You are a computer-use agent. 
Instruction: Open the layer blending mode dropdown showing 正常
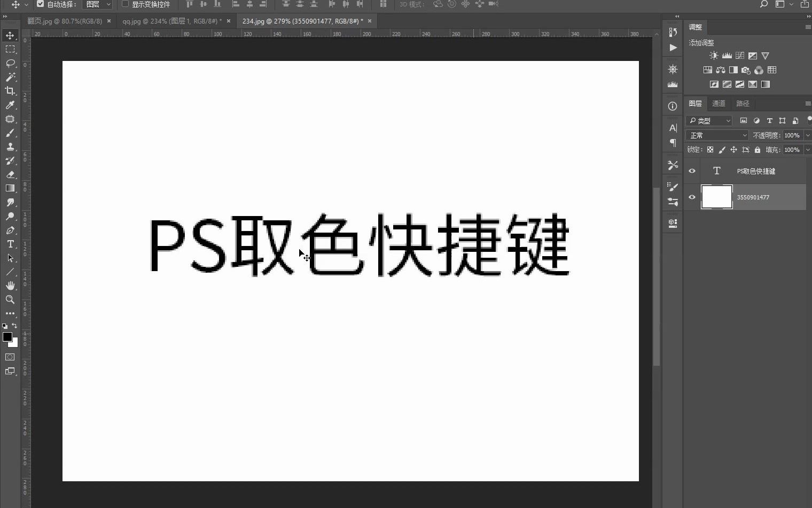(716, 135)
